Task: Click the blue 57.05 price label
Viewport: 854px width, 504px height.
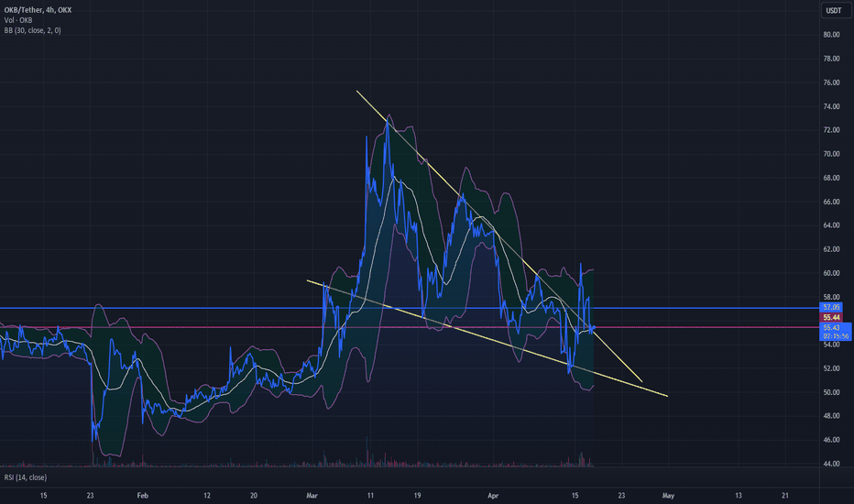Action: click(x=831, y=307)
